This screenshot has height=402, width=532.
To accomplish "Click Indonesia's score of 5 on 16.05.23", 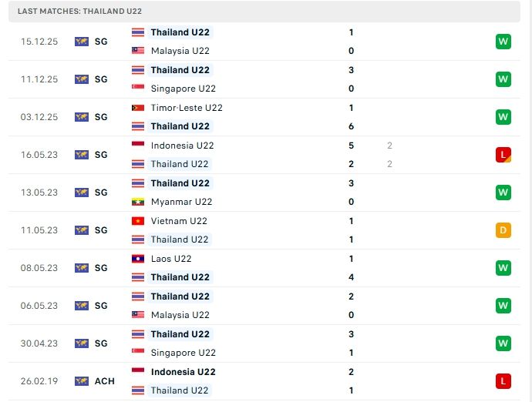I will (351, 146).
